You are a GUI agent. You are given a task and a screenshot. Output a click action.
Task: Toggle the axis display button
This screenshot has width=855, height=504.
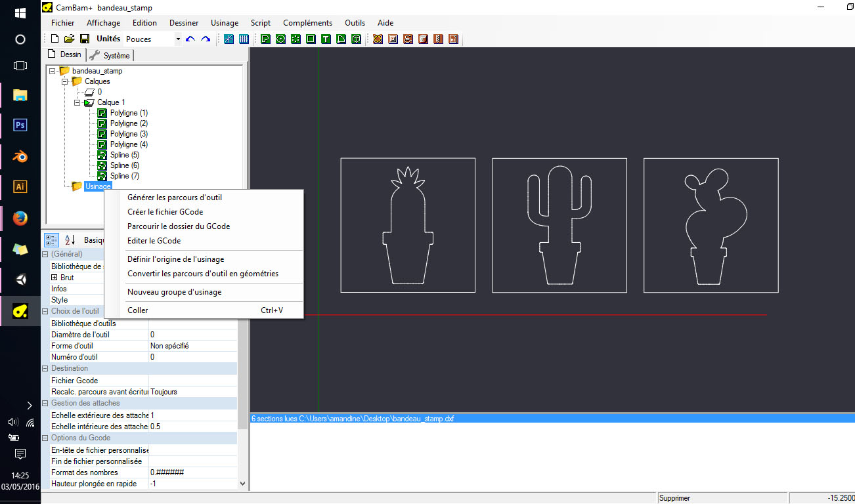(229, 39)
